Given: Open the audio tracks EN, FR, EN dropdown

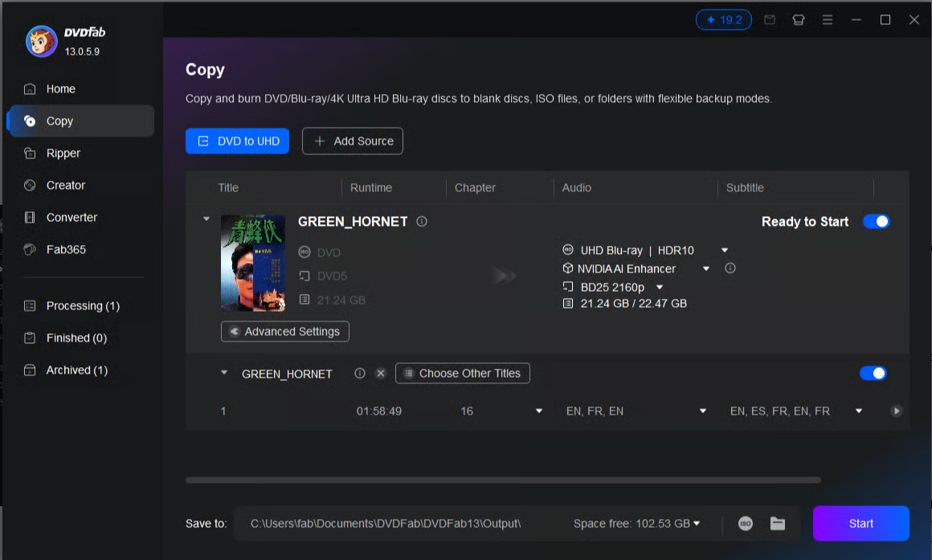Looking at the screenshot, I should pos(703,411).
